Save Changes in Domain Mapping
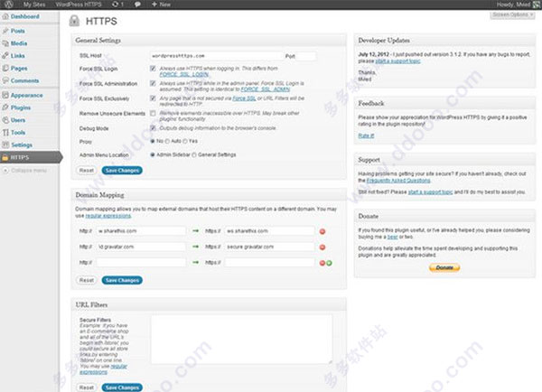The image size is (542, 392). (122, 280)
